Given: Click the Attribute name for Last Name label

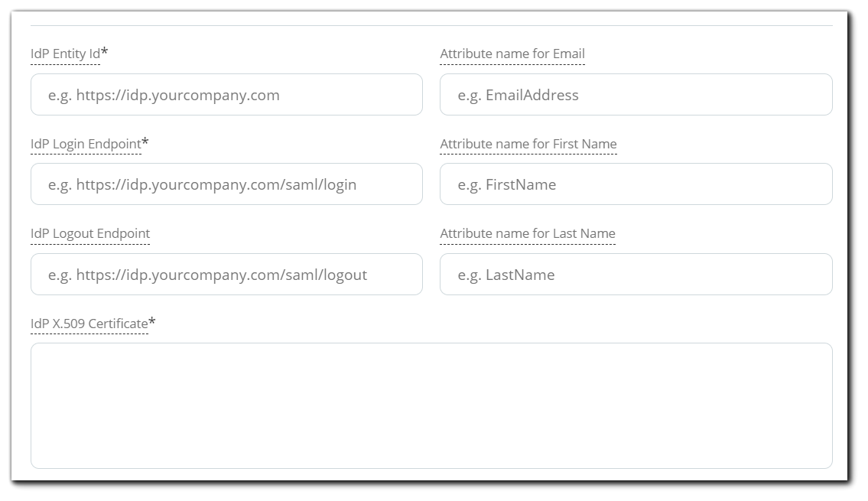Looking at the screenshot, I should (528, 233).
